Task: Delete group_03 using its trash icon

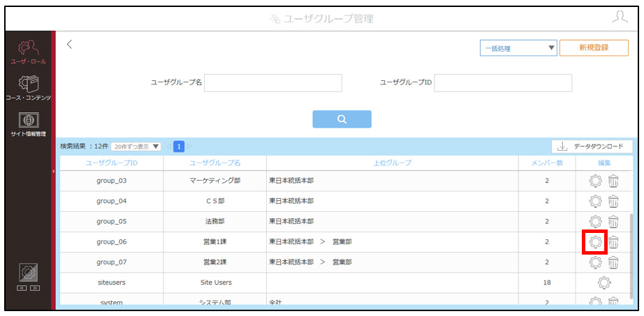Action: (x=613, y=181)
